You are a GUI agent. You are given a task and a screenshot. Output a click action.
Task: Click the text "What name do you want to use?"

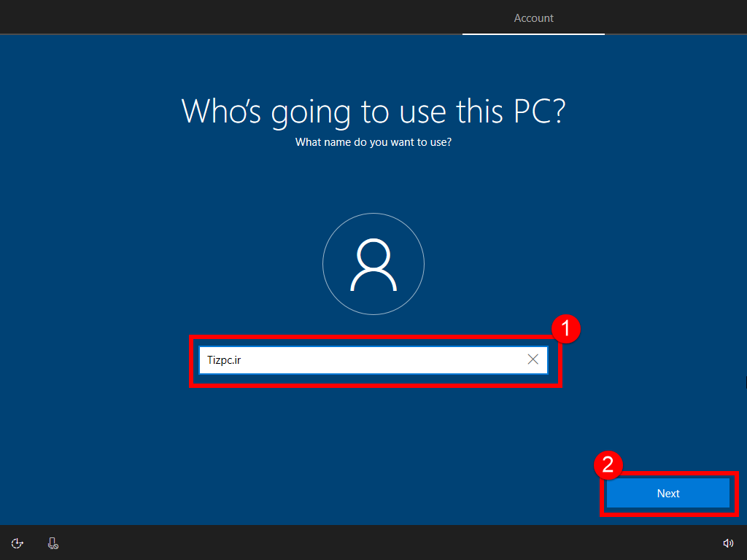(x=373, y=142)
